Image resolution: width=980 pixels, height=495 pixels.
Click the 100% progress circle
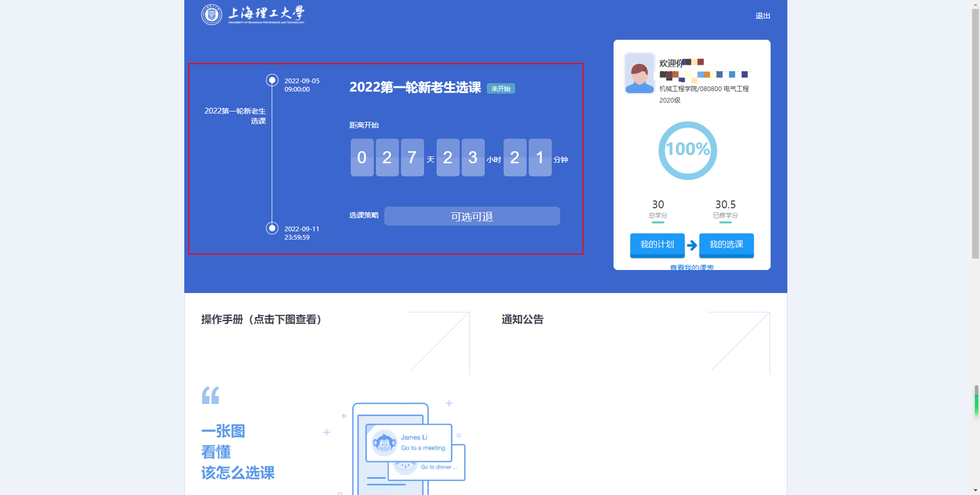(x=687, y=150)
